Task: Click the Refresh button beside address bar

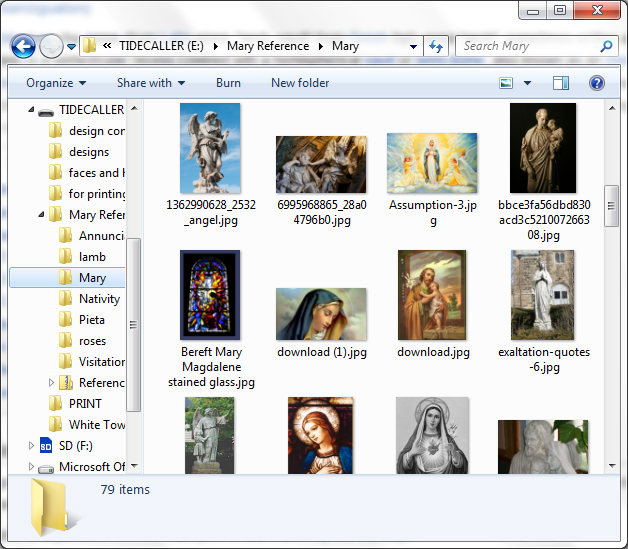Action: (436, 46)
